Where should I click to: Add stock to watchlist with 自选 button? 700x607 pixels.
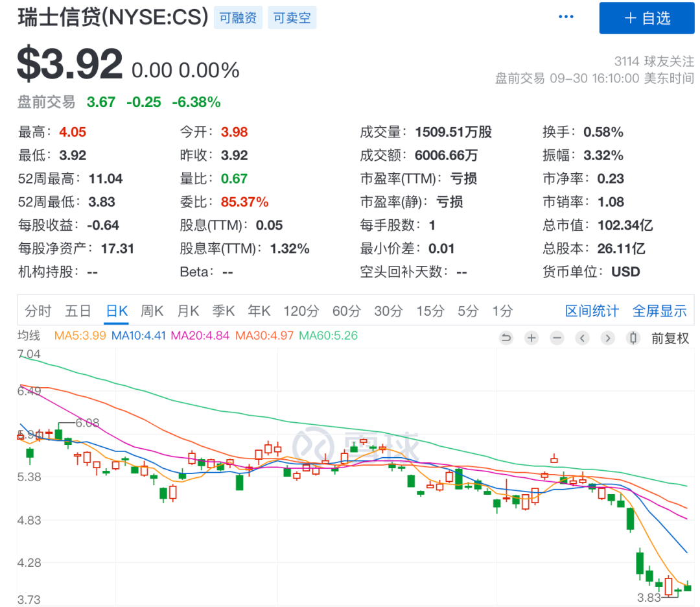click(646, 18)
